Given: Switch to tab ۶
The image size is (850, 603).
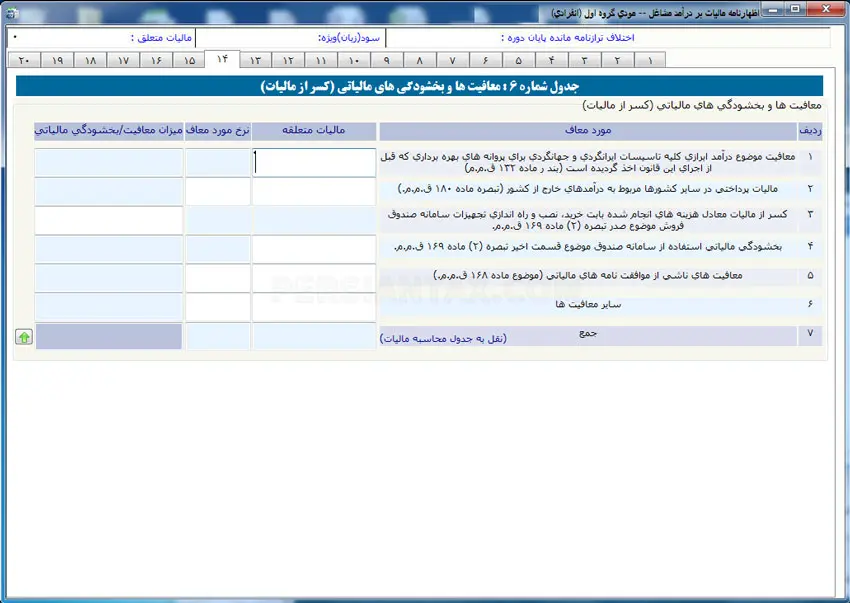Looking at the screenshot, I should pyautogui.click(x=485, y=60).
